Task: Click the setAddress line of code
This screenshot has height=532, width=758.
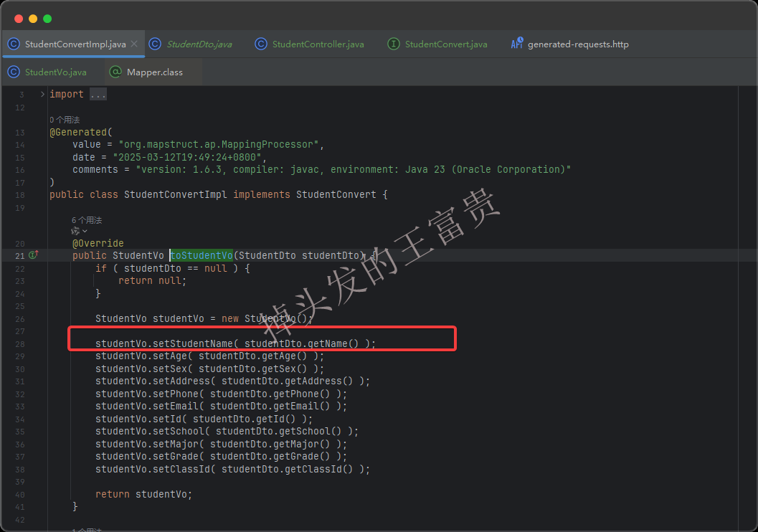Action: click(x=232, y=381)
